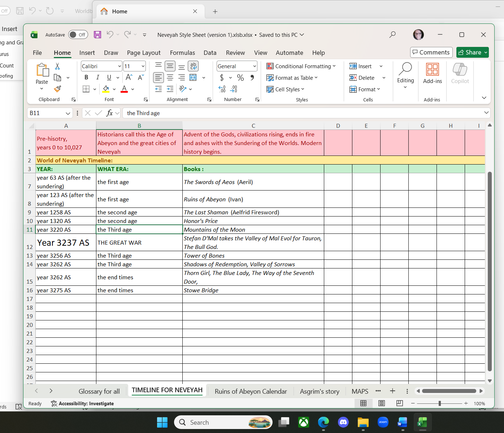Screen dimensions: 504x433
Task: Open the Conditional Formatting dropdown
Action: [x=301, y=66]
